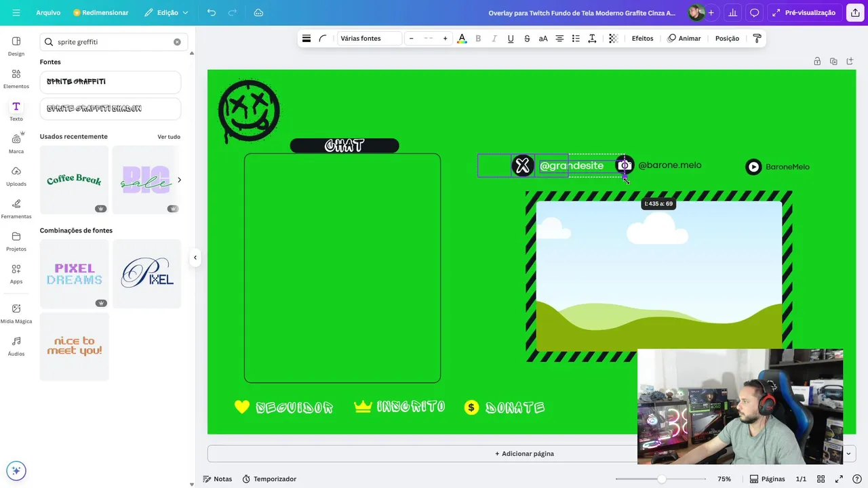Check the cloud save status icon
Image resolution: width=868 pixels, height=488 pixels.
point(258,13)
